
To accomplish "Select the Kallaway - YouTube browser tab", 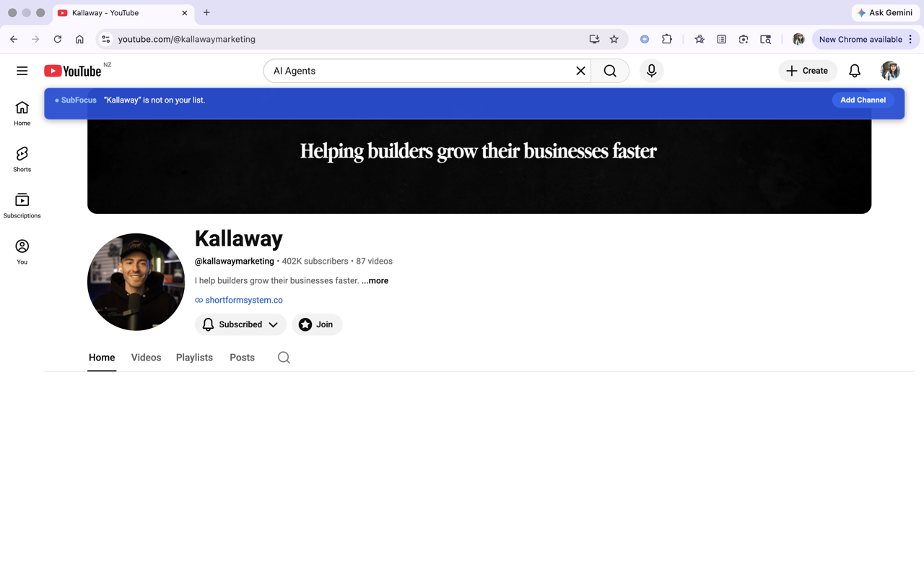I will (x=123, y=13).
